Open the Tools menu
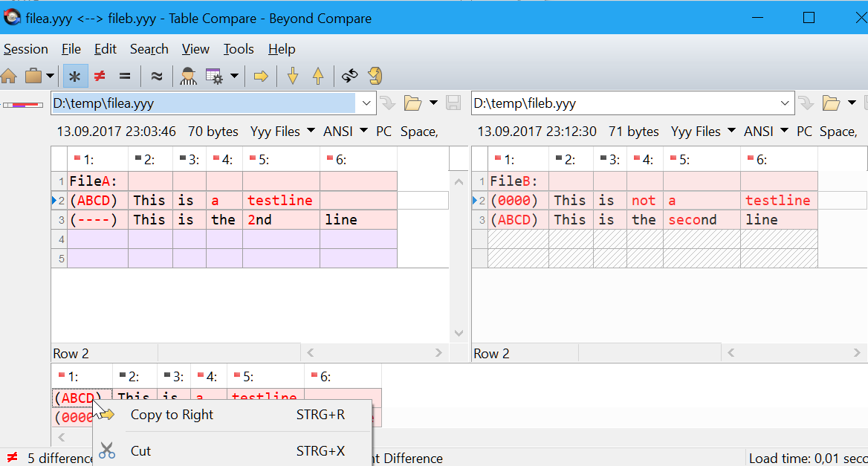 click(239, 49)
